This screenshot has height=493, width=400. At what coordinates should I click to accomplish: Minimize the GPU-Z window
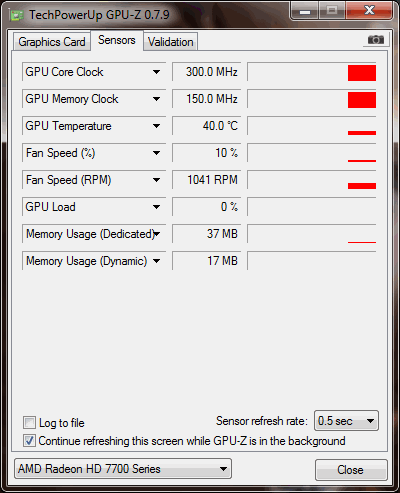point(305,11)
